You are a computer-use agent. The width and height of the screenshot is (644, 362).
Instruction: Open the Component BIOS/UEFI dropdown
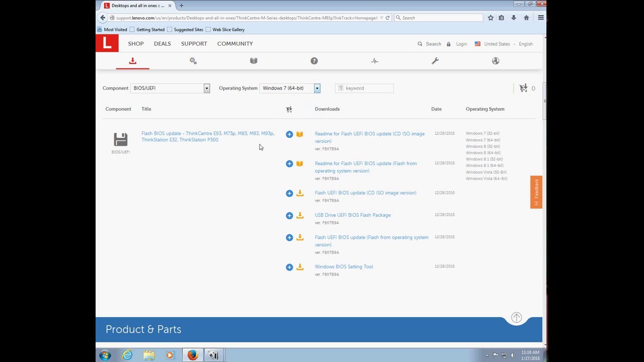coord(170,88)
